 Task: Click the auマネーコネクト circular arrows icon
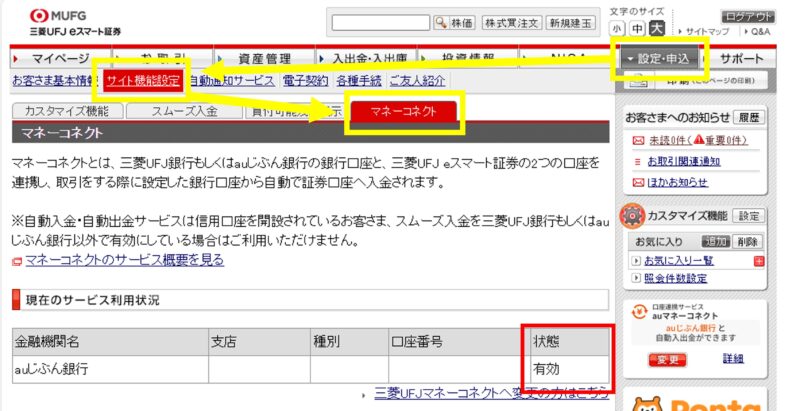(639, 311)
